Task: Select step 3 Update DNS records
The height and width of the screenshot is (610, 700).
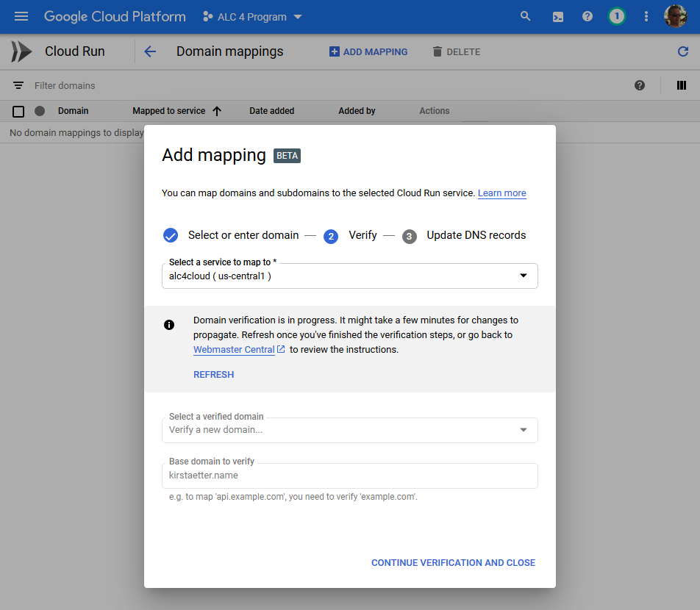Action: [x=464, y=235]
